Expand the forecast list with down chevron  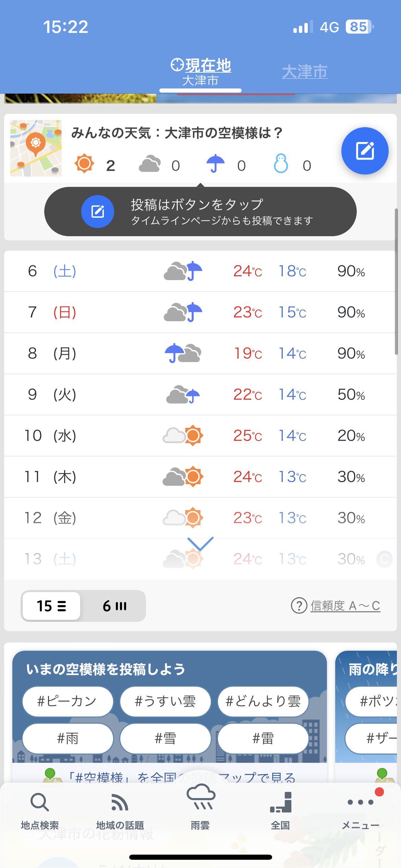tap(200, 544)
